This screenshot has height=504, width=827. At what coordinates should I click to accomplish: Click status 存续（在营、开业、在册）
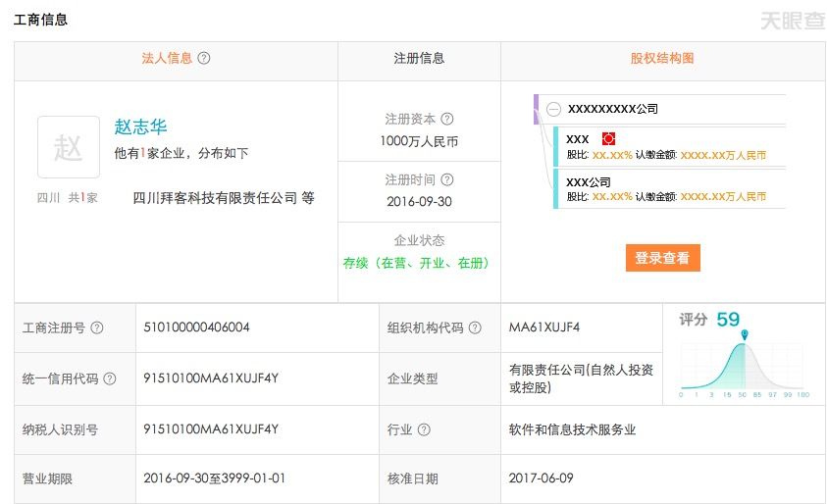pos(417,263)
